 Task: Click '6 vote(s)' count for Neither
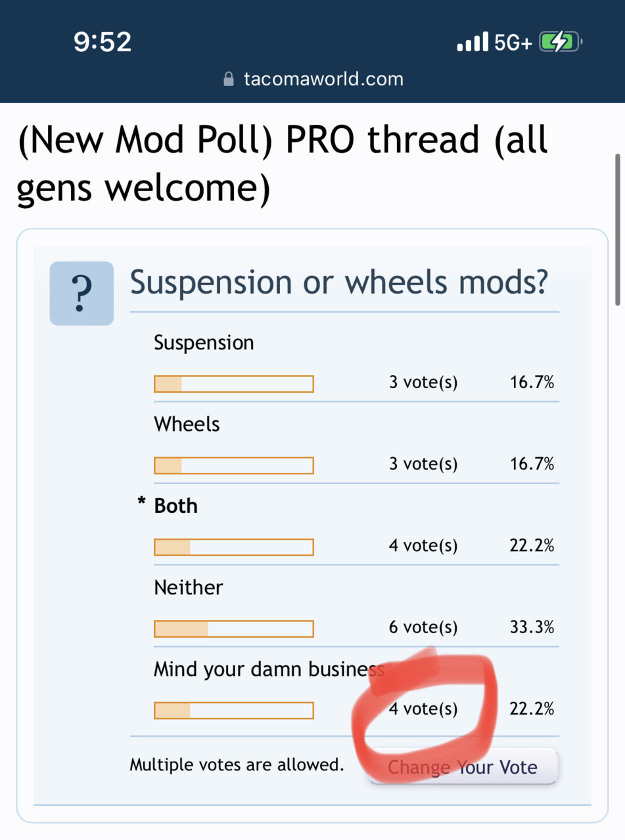(x=423, y=627)
